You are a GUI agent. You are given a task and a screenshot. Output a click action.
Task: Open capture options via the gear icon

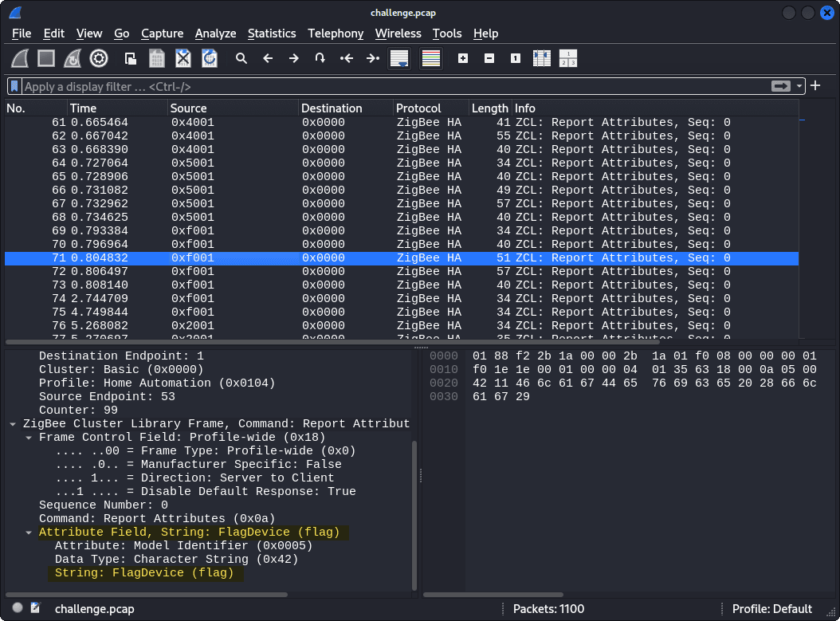99,58
